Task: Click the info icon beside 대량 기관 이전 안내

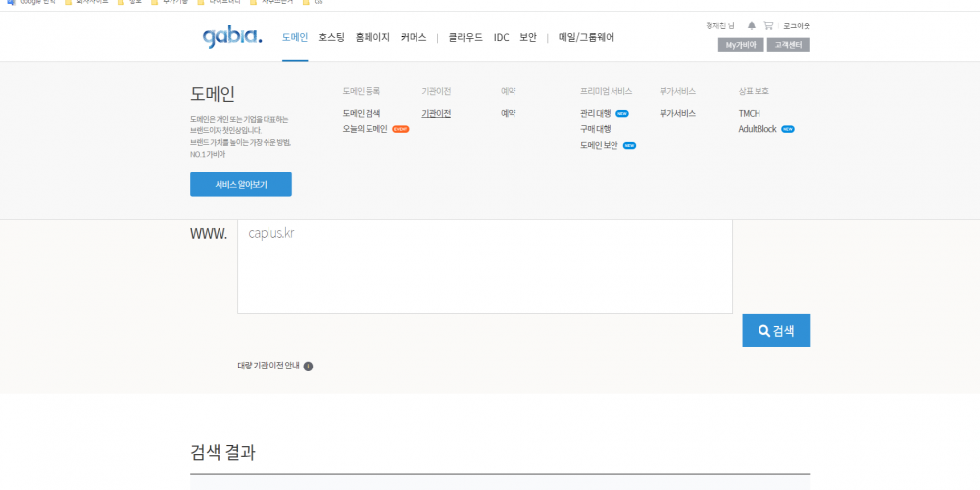Action: click(x=308, y=367)
